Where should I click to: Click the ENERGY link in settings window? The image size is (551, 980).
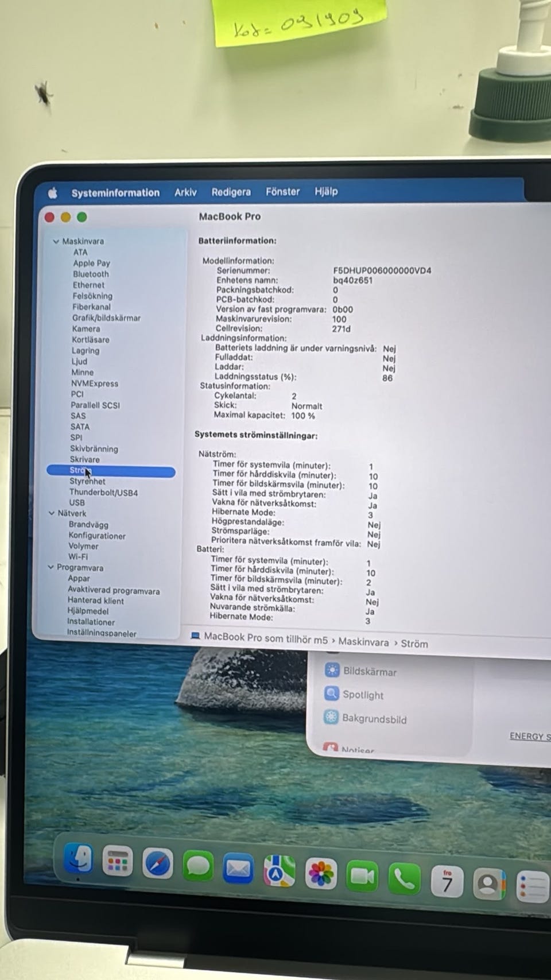pos(530,736)
